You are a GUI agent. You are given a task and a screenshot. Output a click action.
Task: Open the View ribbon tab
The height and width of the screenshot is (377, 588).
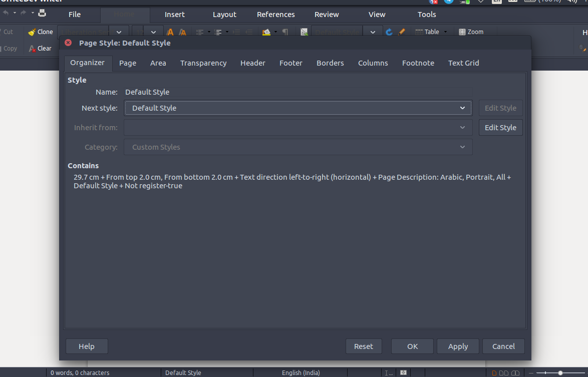click(377, 14)
